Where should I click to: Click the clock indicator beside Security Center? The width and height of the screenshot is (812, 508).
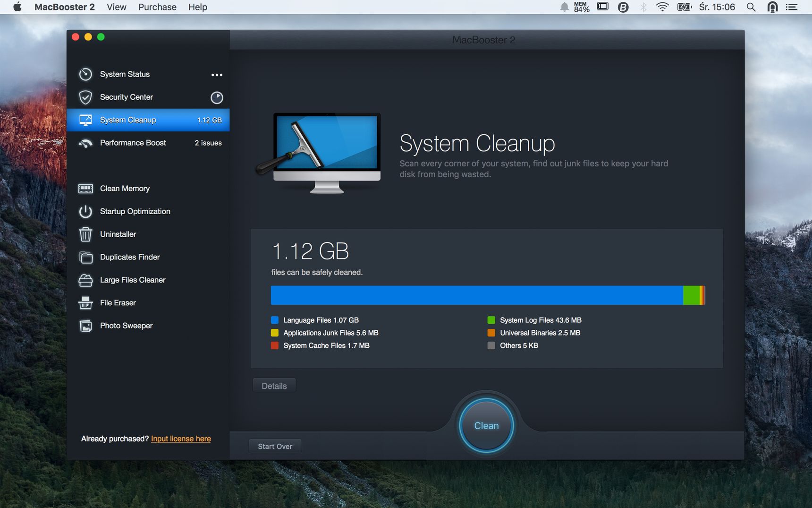point(217,97)
